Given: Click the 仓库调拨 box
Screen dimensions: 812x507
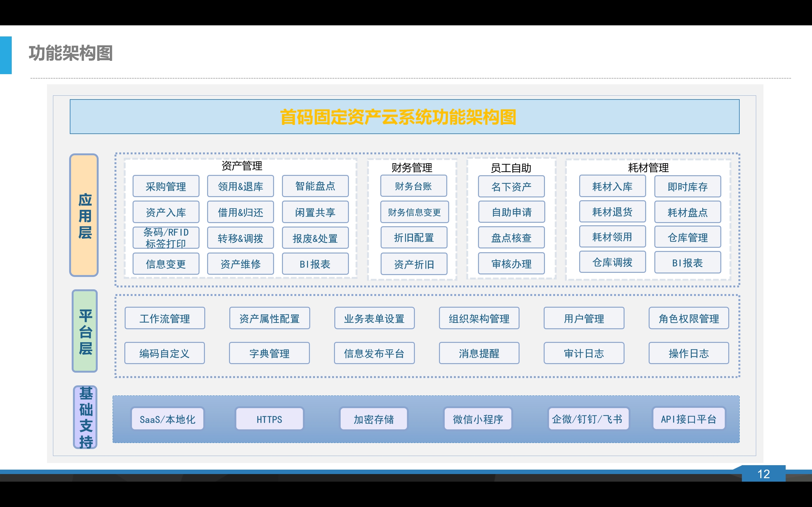Looking at the screenshot, I should coord(612,262).
